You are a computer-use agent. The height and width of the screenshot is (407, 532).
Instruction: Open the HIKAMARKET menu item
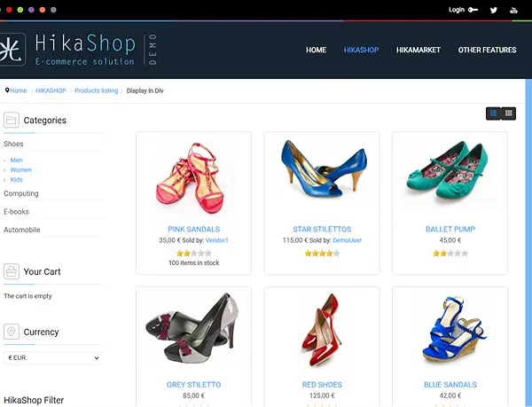[419, 51]
